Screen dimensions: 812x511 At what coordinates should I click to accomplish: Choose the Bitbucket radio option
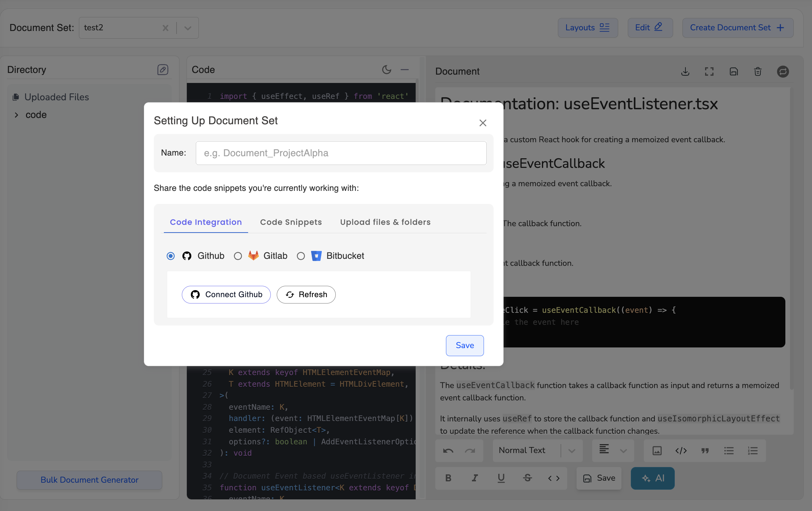click(x=301, y=256)
